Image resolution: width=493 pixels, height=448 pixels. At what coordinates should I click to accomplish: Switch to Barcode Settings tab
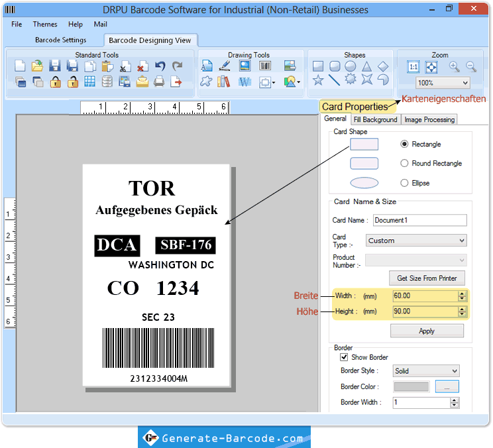[61, 40]
